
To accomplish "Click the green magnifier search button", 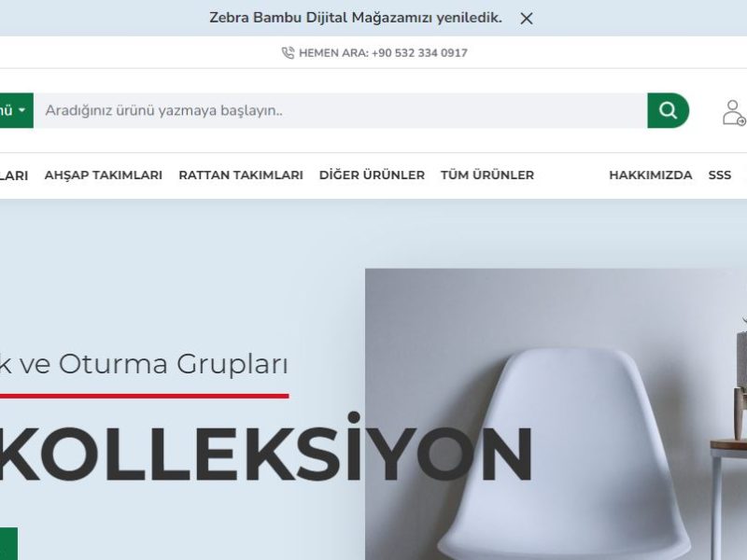I will click(668, 110).
